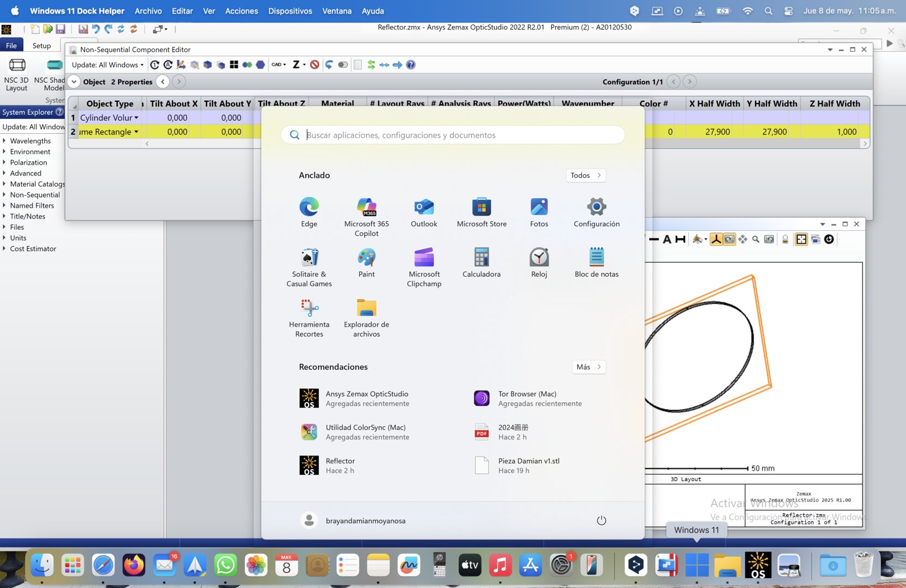
Task: Open Windows 11 icon in macOS Dock
Action: point(697,565)
